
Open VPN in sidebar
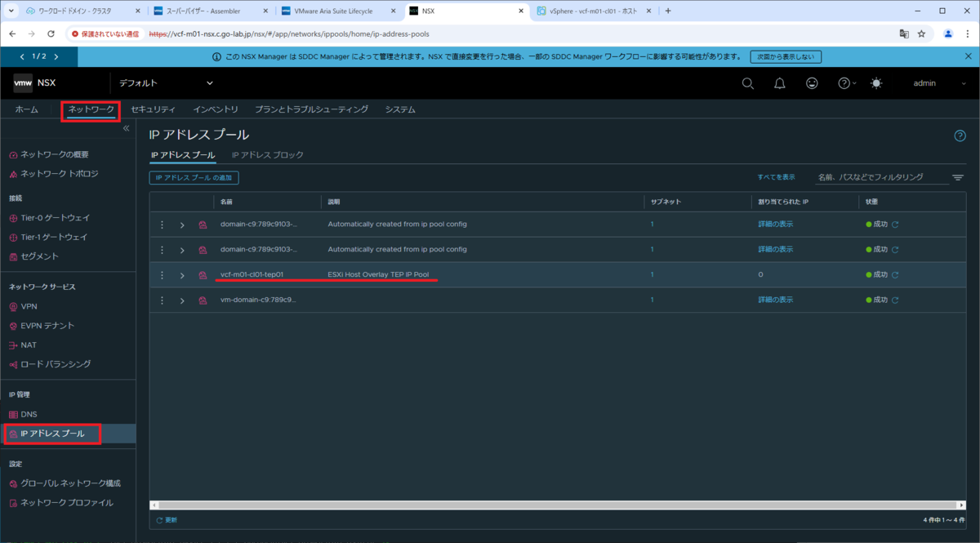click(29, 306)
